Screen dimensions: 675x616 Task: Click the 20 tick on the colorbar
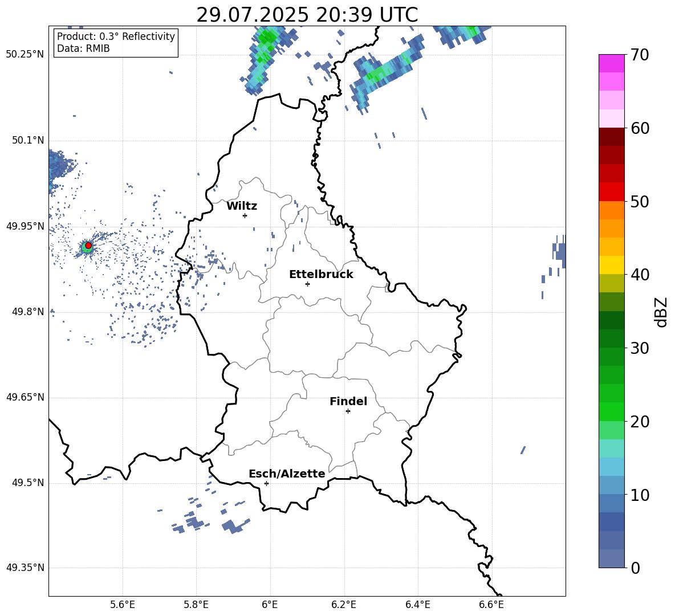click(x=639, y=422)
